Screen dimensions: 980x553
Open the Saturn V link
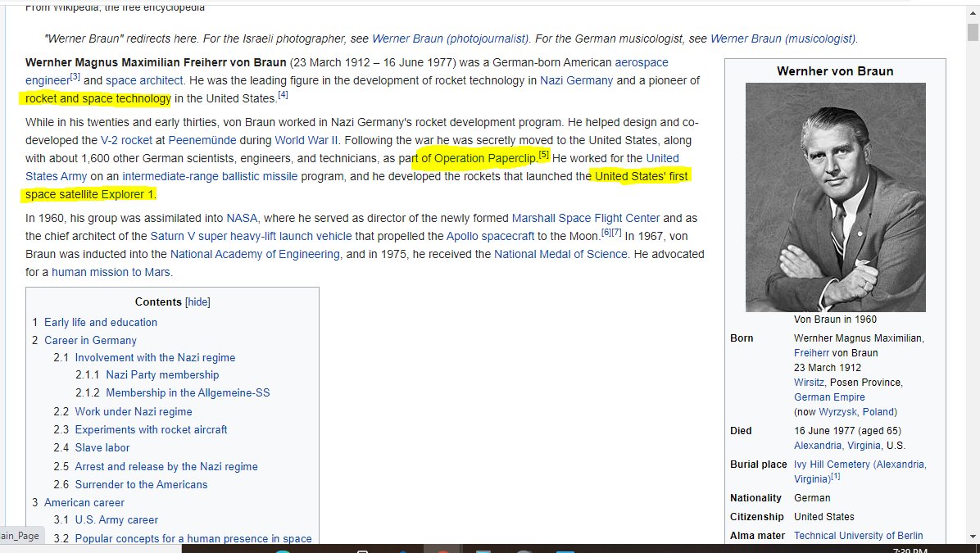(173, 237)
